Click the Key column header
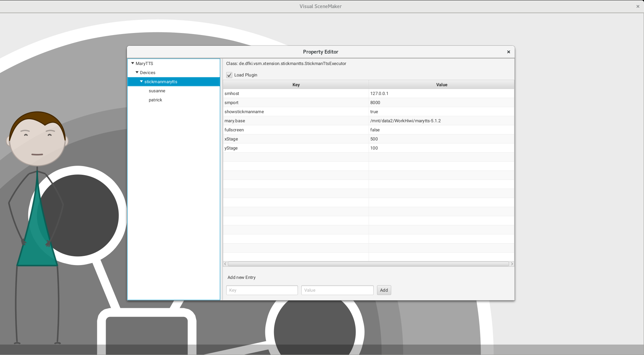Image resolution: width=644 pixels, height=355 pixels. point(296,85)
